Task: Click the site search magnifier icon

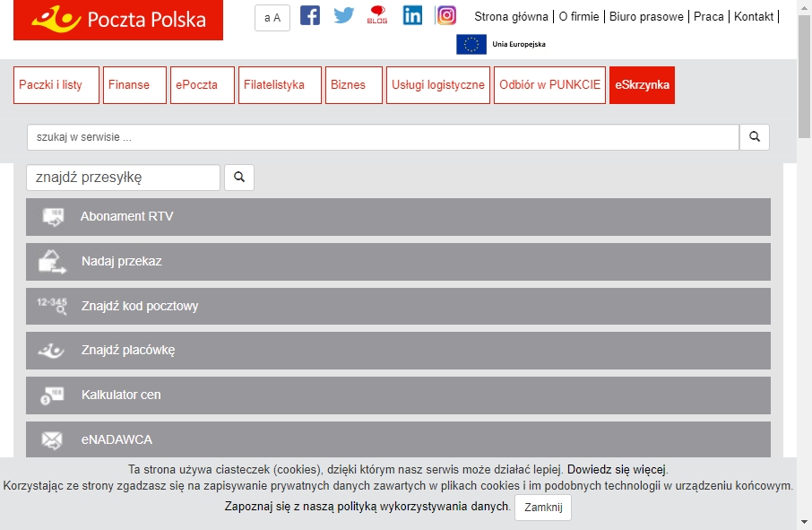Action: (755, 137)
